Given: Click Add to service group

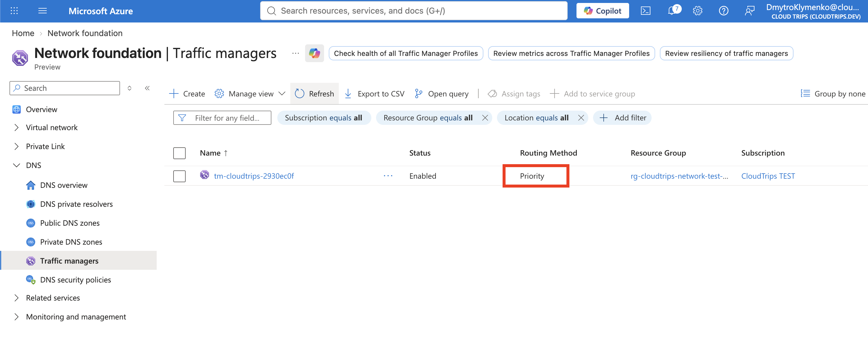Looking at the screenshot, I should click(x=592, y=94).
